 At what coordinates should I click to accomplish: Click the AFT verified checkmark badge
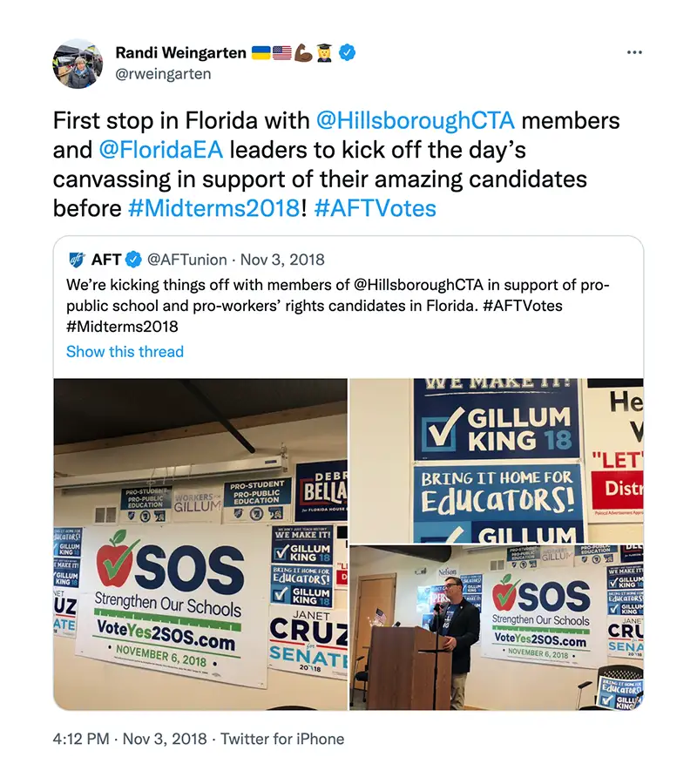[133, 260]
